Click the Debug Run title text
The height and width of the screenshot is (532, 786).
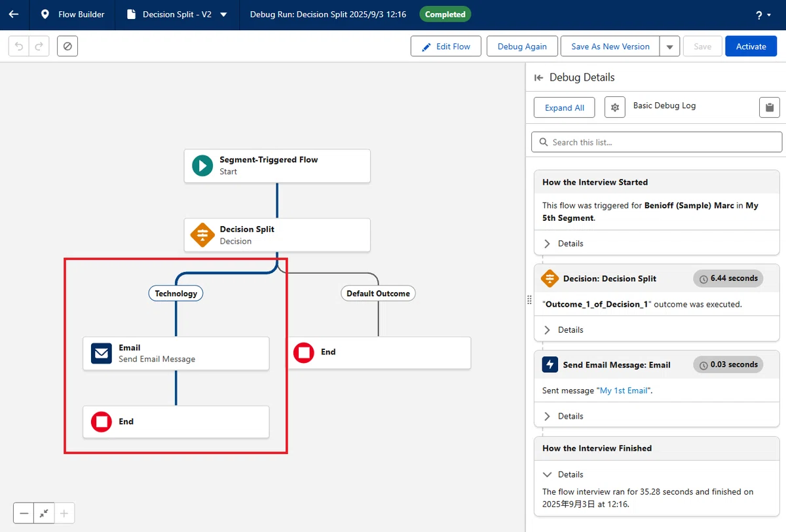[328, 14]
